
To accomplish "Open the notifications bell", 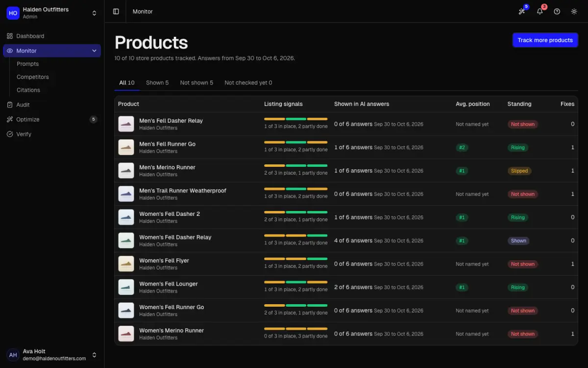I will tap(540, 11).
